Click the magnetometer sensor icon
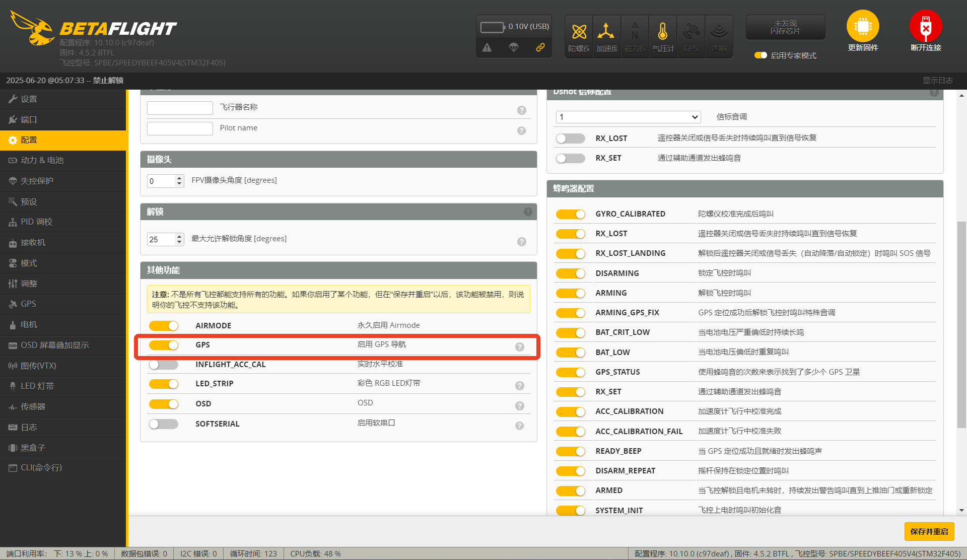Image resolution: width=967 pixels, height=560 pixels. point(635,31)
